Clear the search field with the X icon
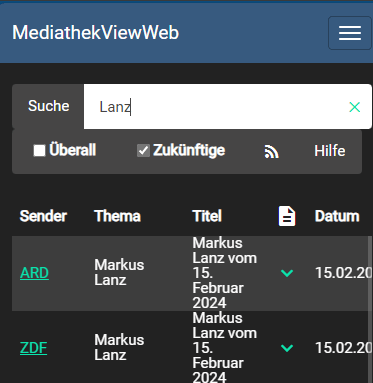Image resolution: width=373 pixels, height=383 pixels. point(354,107)
